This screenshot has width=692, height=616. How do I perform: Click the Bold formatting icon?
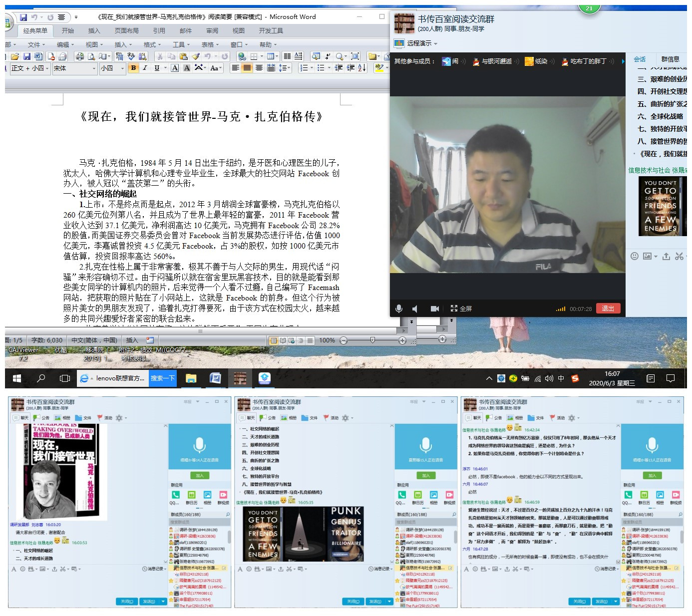click(133, 68)
